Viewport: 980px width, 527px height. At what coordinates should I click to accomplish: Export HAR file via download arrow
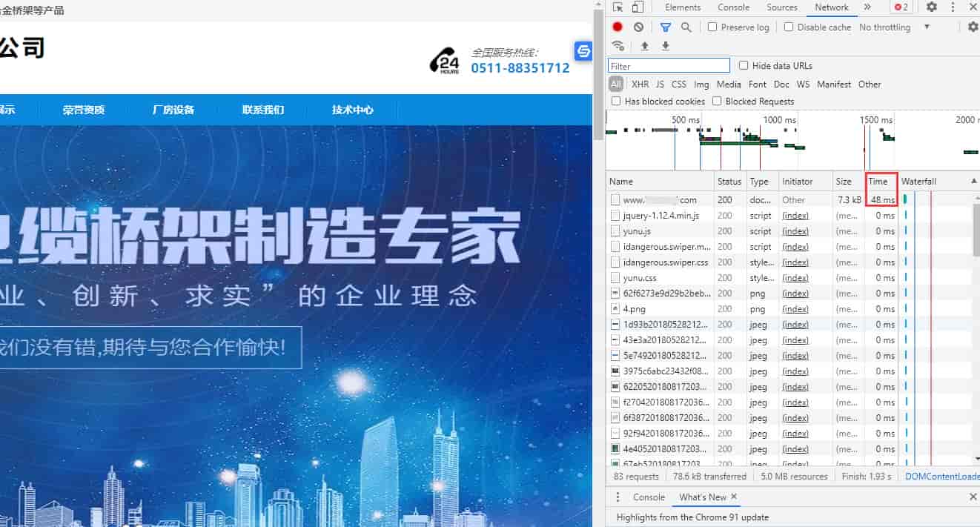(x=665, y=46)
